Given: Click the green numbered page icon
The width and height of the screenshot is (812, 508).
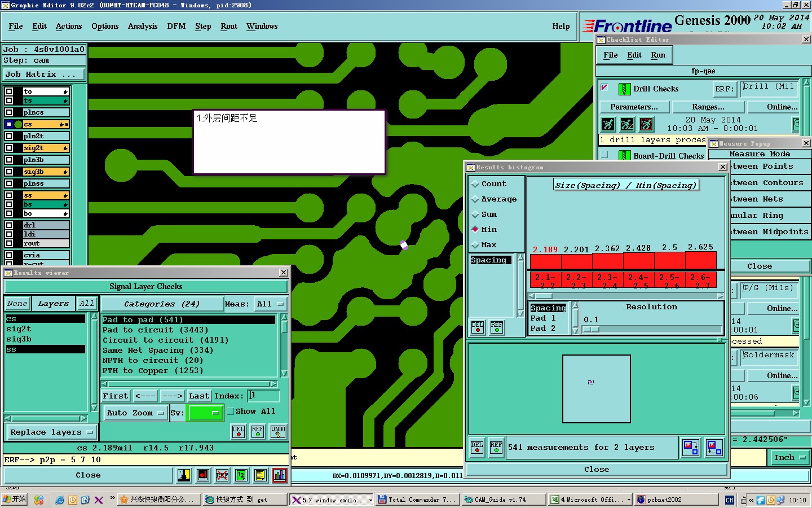Looking at the screenshot, I should click(x=241, y=475).
